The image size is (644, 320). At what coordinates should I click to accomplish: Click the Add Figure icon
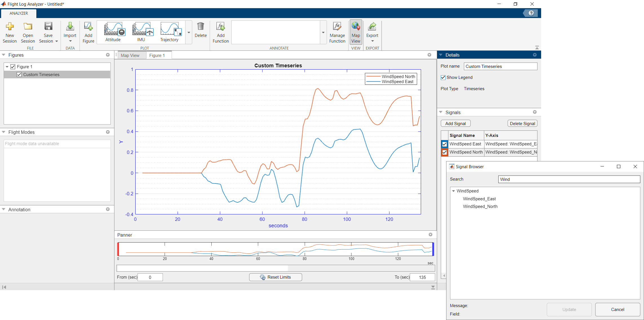[88, 27]
